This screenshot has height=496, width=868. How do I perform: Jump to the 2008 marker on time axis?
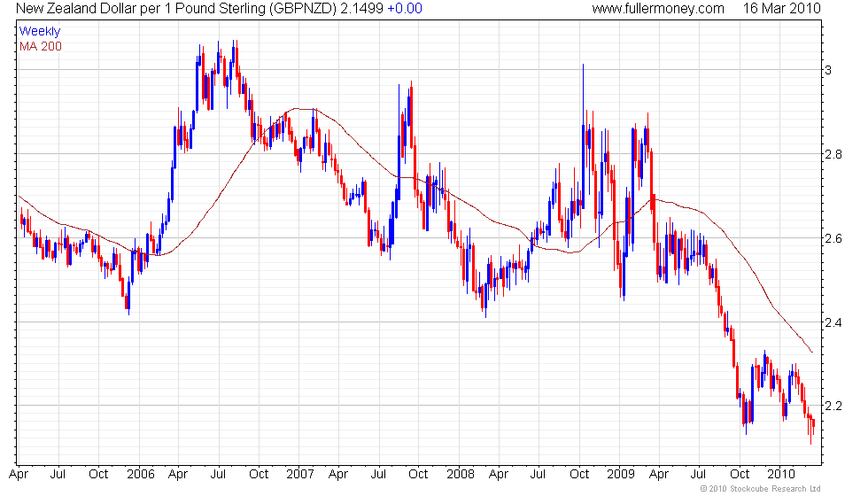pos(460,474)
